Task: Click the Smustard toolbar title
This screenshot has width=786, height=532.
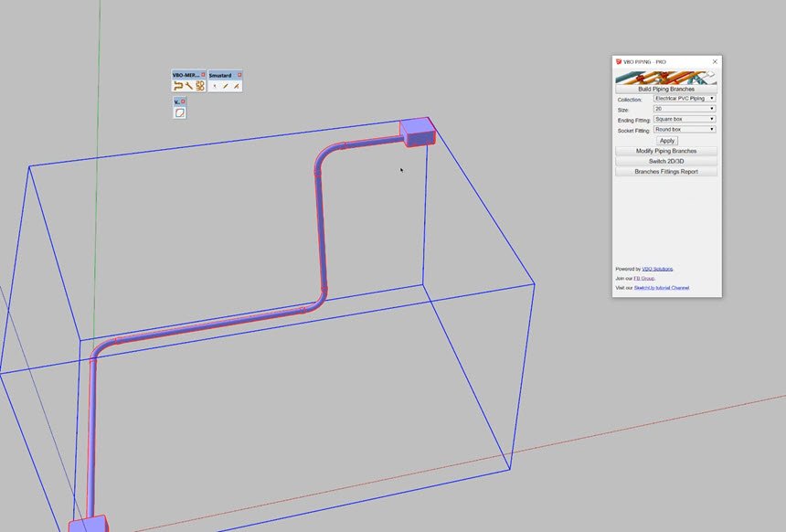Action: click(220, 75)
